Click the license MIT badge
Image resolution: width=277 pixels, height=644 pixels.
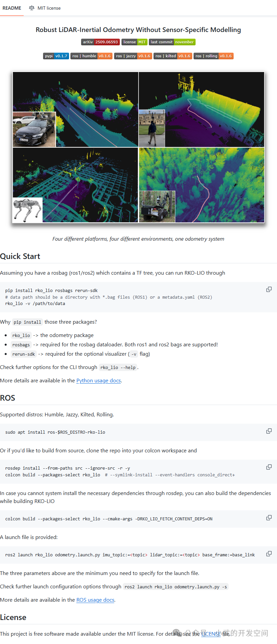tap(134, 42)
